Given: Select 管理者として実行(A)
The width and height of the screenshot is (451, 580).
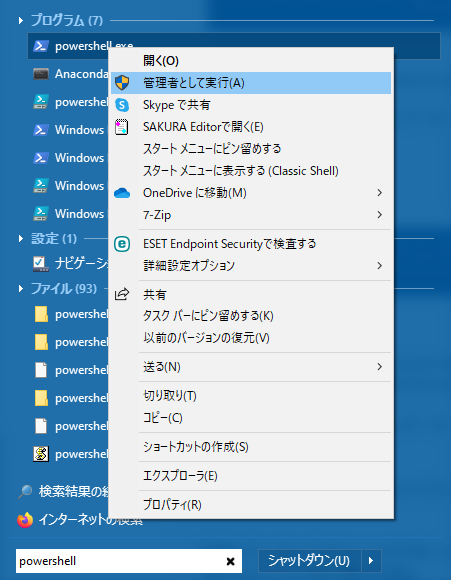Looking at the screenshot, I should tap(251, 83).
